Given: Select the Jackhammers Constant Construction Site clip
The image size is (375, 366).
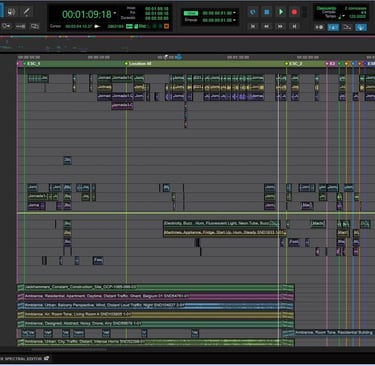Looking at the screenshot, I should click(156, 287).
